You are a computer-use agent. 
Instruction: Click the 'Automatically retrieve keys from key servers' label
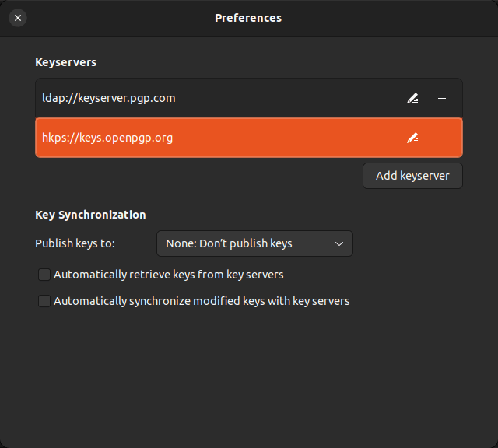coord(168,275)
